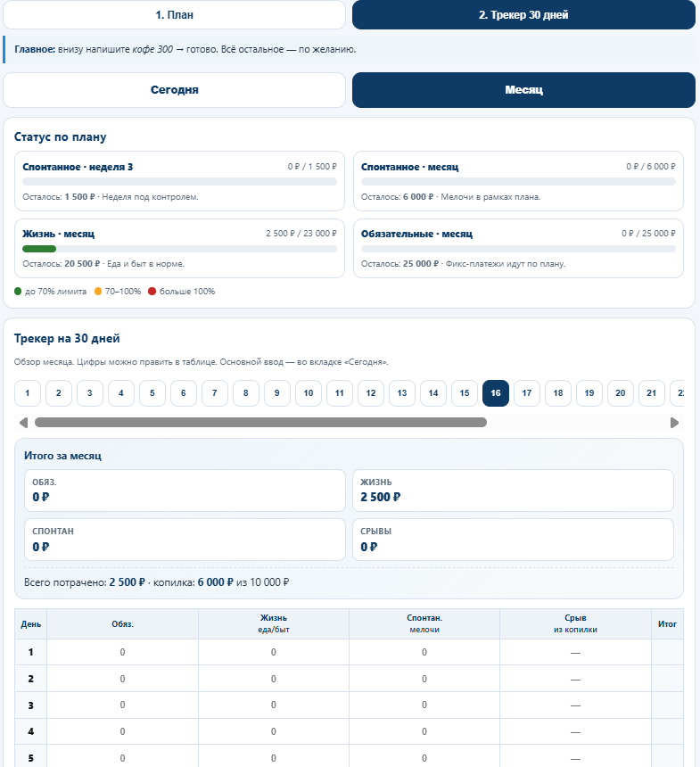The height and width of the screenshot is (767, 700).
Task: Select day 21 chip
Action: pyautogui.click(x=652, y=393)
